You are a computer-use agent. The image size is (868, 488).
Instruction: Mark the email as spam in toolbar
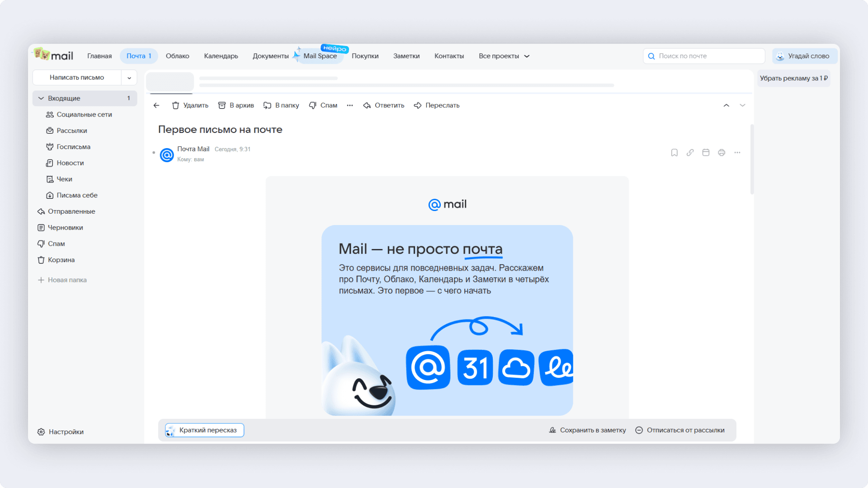(x=323, y=105)
